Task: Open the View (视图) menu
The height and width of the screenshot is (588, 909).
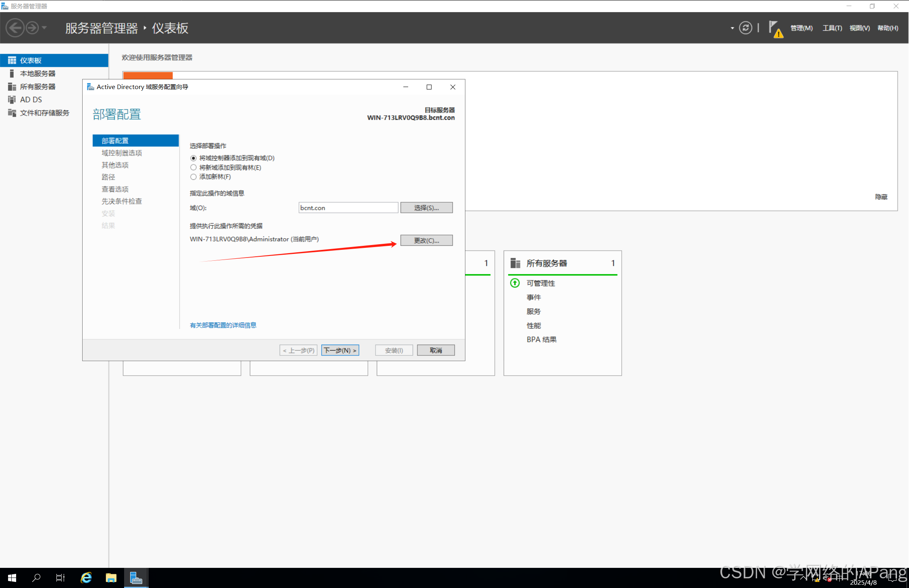Action: tap(859, 28)
